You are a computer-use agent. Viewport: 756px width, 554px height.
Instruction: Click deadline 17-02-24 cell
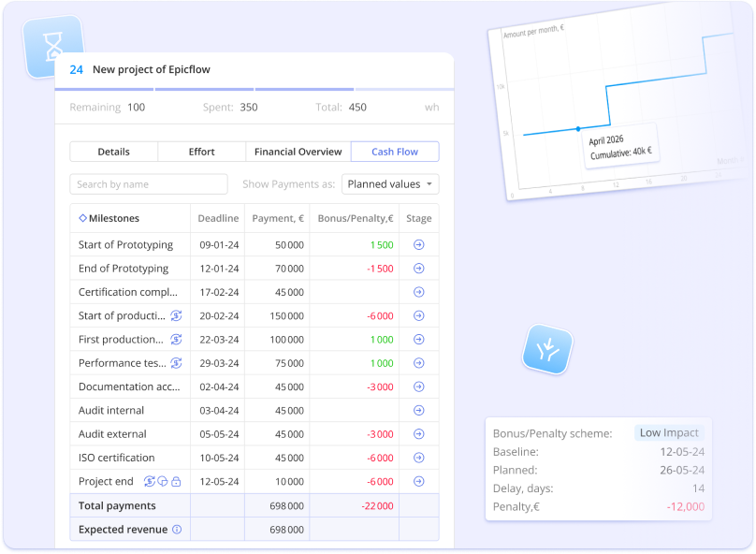(219, 292)
